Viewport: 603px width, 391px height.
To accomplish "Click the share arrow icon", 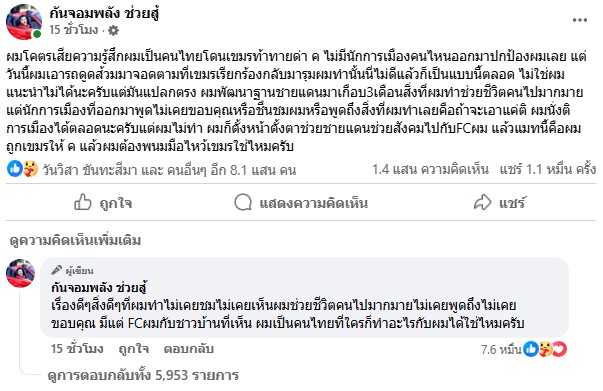I will click(482, 202).
